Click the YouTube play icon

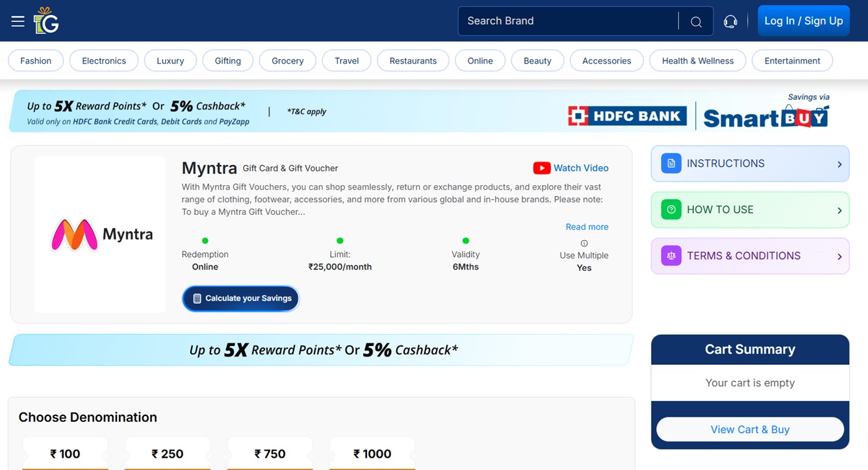(542, 168)
